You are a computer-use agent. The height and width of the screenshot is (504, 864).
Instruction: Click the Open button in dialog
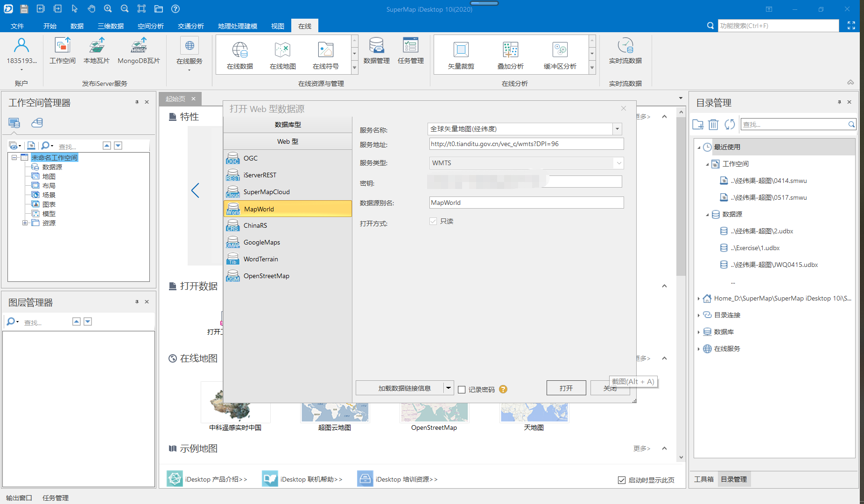tap(566, 388)
